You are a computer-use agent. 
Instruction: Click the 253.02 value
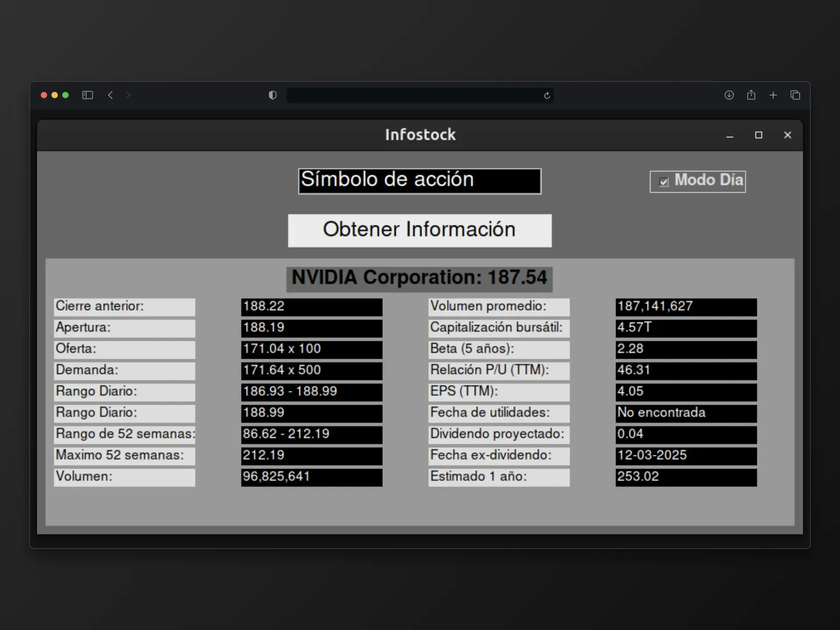[x=686, y=478]
